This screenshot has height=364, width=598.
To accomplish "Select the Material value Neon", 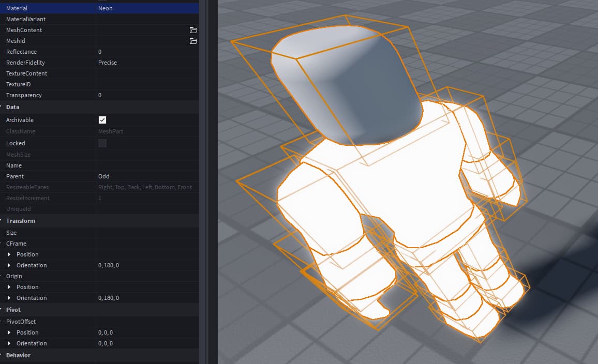I will (105, 8).
